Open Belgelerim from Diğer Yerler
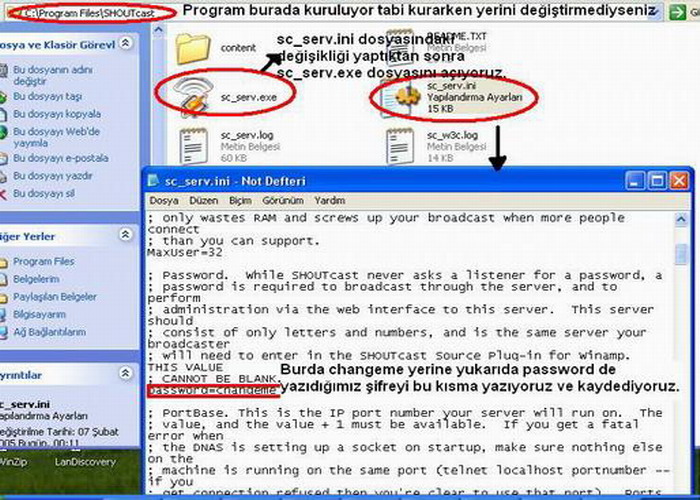This screenshot has height=500, width=700. pos(36,279)
